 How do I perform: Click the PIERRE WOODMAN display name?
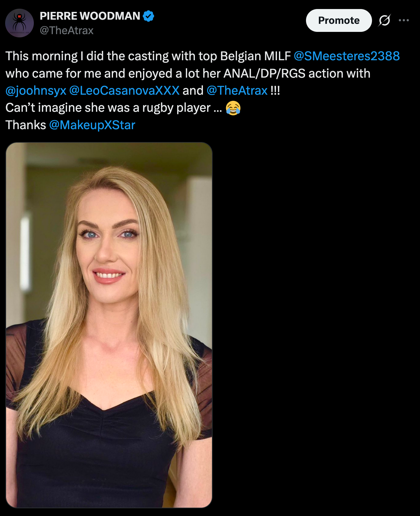[x=90, y=16]
